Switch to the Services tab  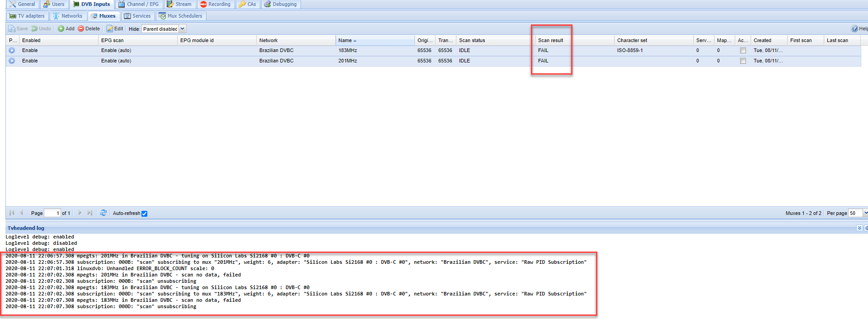pyautogui.click(x=137, y=16)
